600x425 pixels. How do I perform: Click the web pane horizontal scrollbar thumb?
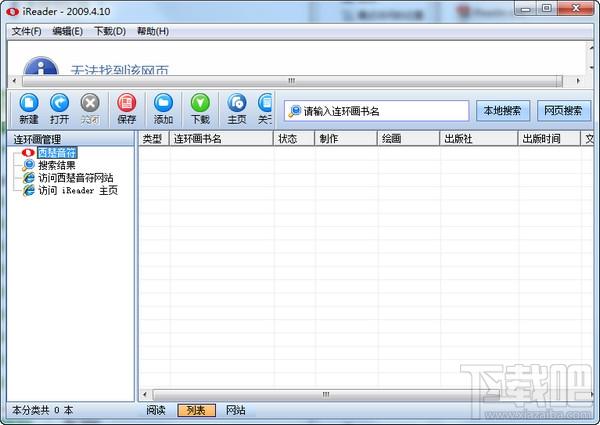[x=292, y=81]
